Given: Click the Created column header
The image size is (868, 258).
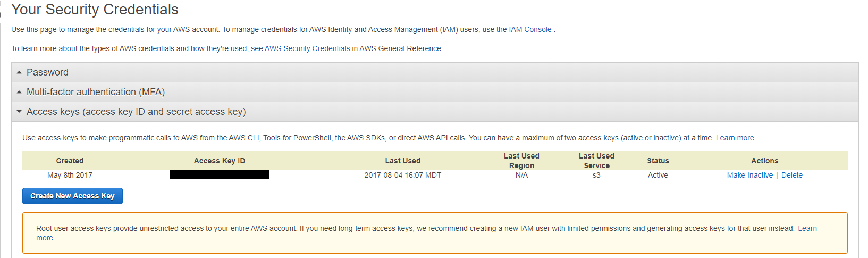Looking at the screenshot, I should point(70,161).
